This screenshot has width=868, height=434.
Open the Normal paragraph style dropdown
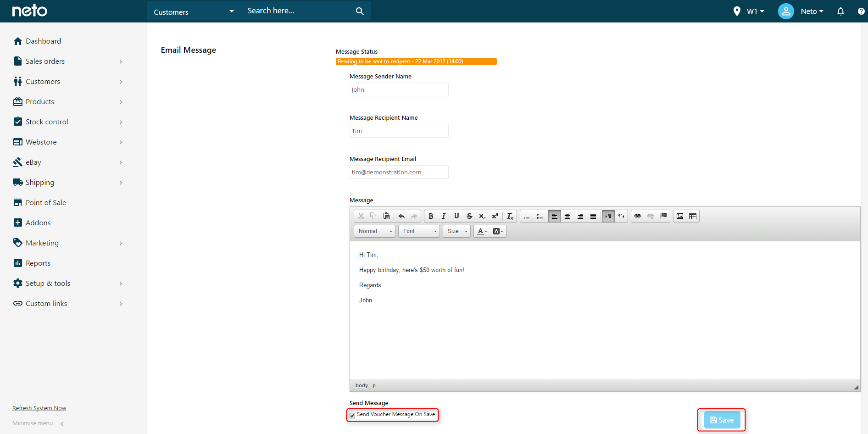[x=374, y=231]
